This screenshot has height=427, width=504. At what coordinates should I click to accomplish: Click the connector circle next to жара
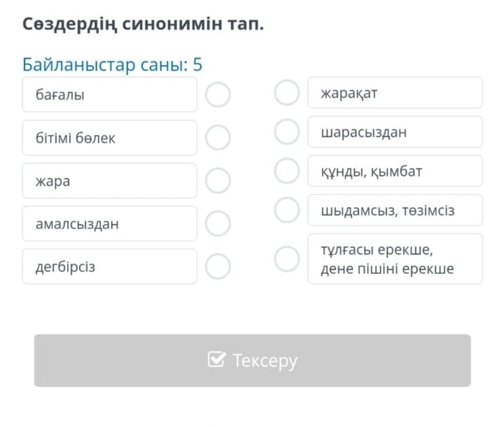[x=218, y=181]
